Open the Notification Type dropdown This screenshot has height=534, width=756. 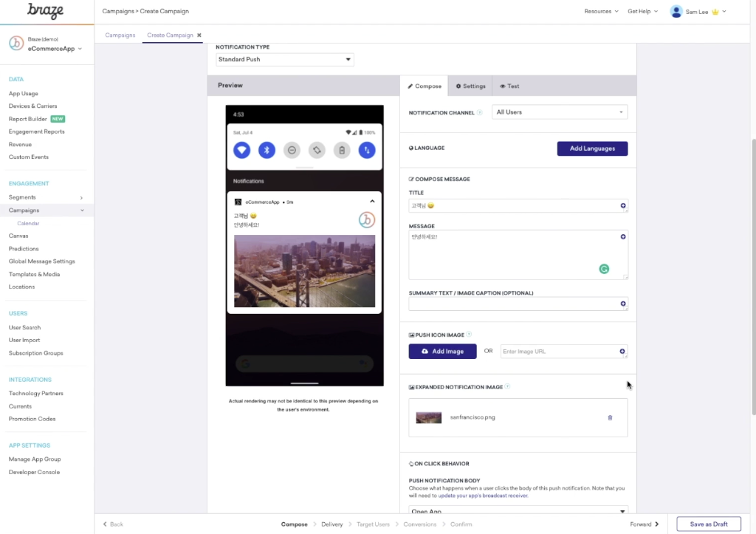pos(285,59)
